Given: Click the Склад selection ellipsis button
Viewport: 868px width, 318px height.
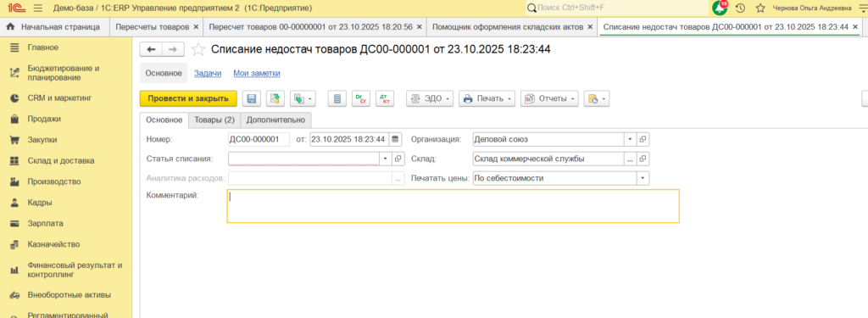Looking at the screenshot, I should pos(630,159).
